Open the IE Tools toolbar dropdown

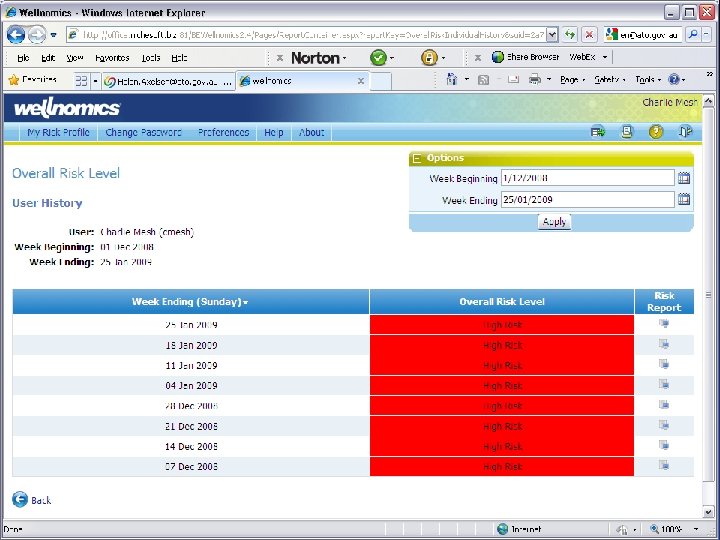tap(648, 80)
